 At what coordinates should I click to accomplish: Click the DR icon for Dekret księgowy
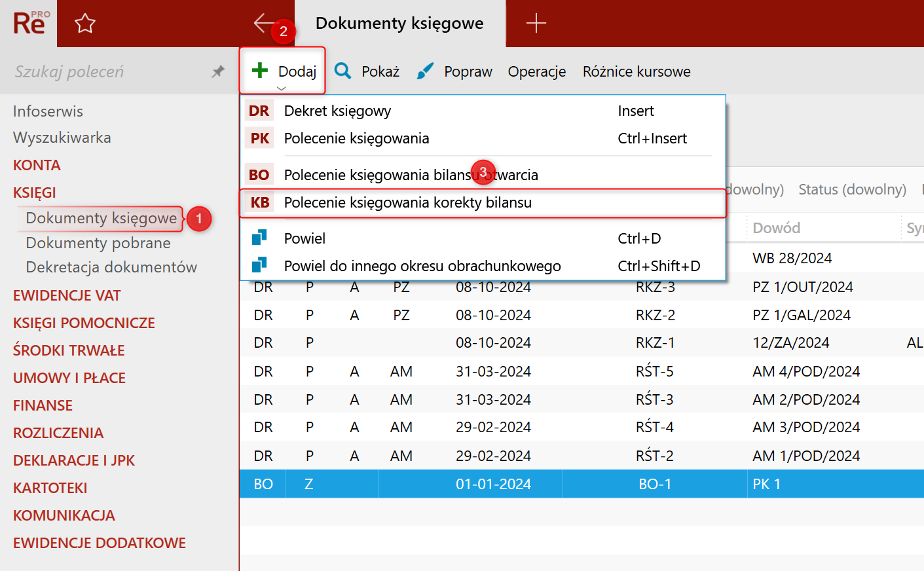tap(259, 111)
